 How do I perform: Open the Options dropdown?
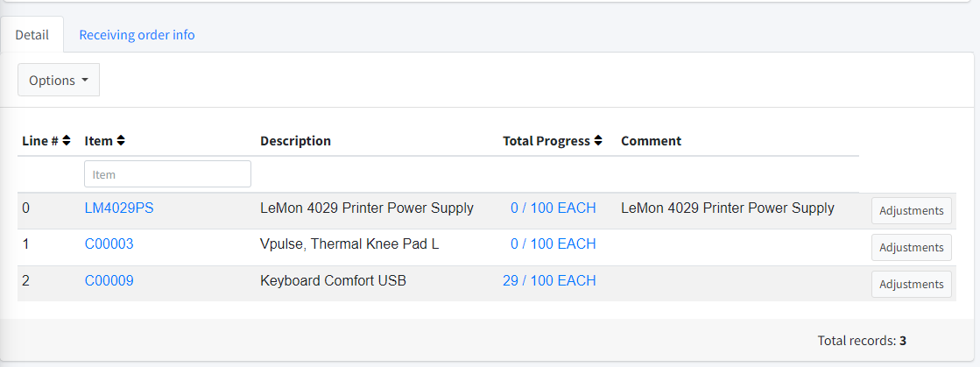point(59,80)
